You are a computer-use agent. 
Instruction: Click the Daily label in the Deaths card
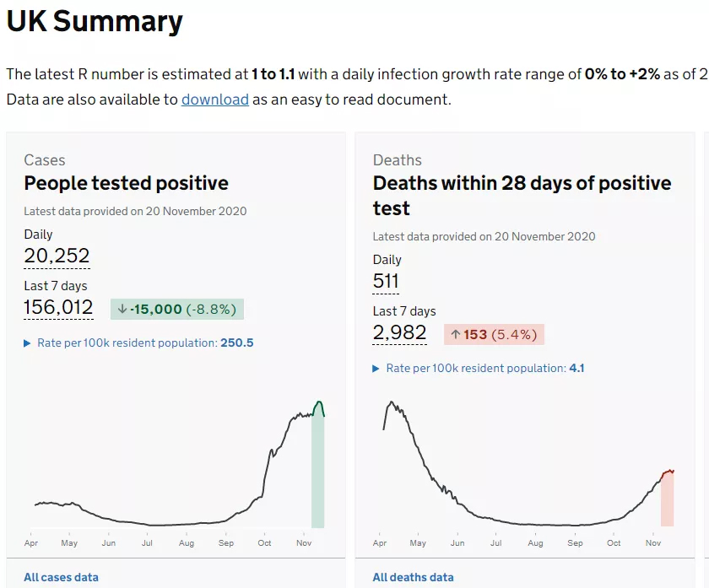coord(387,260)
